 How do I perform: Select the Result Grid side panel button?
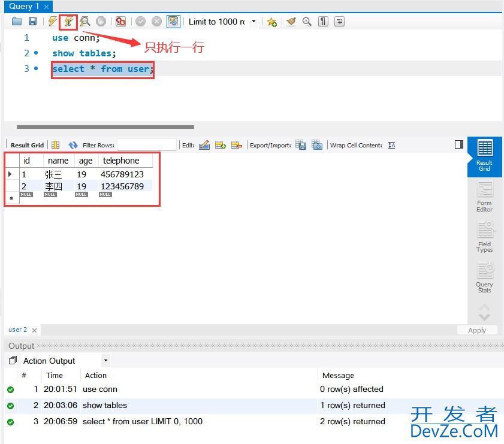click(485, 156)
